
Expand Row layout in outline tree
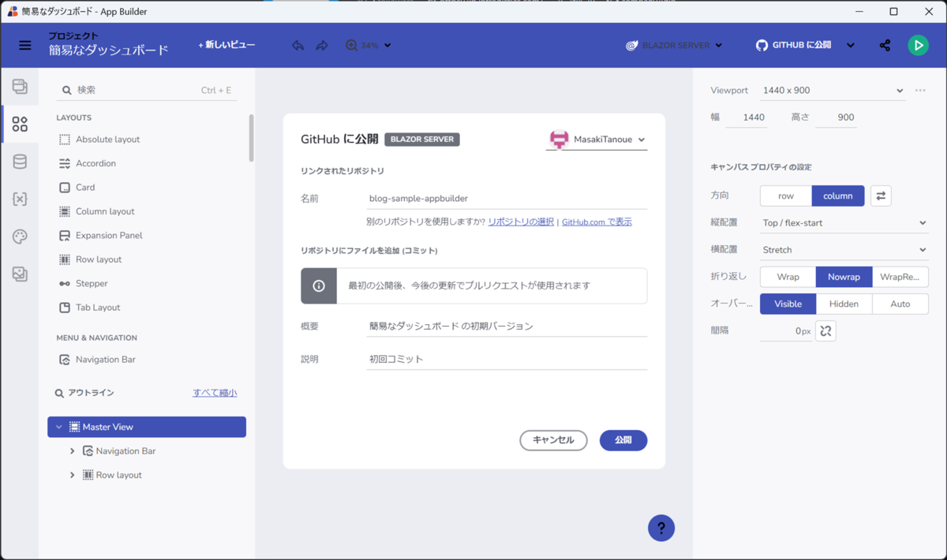73,476
